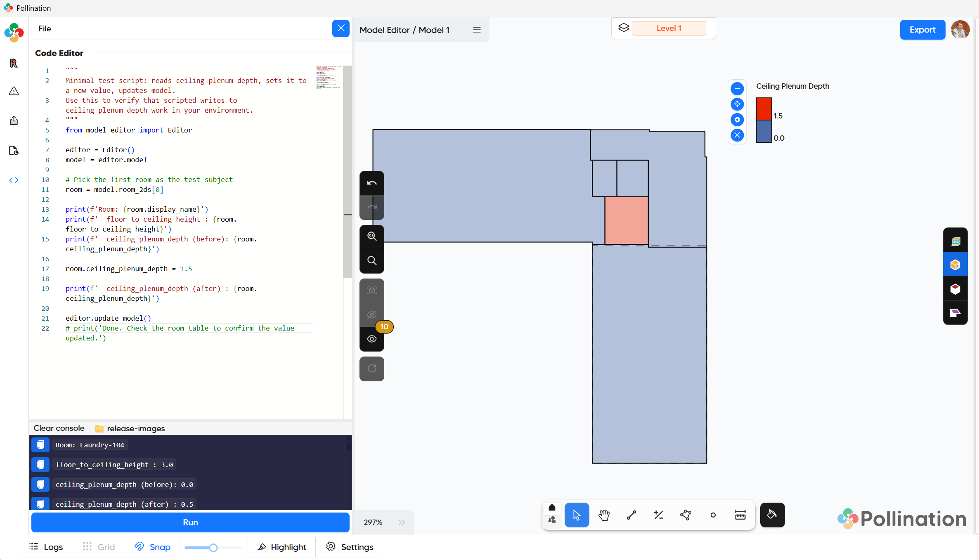This screenshot has height=560, width=979.
Task: Expand the chevrons next to 297%
Action: [x=402, y=522]
